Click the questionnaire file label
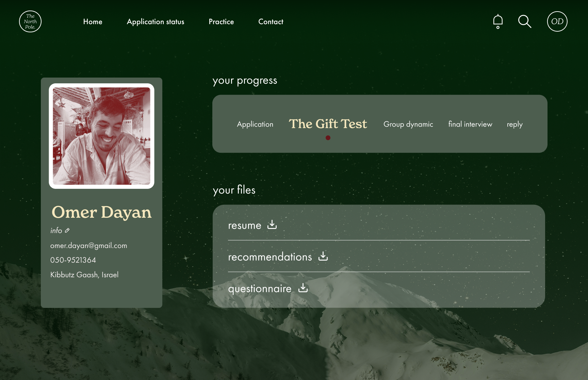Viewport: 588px width, 380px height. click(260, 289)
